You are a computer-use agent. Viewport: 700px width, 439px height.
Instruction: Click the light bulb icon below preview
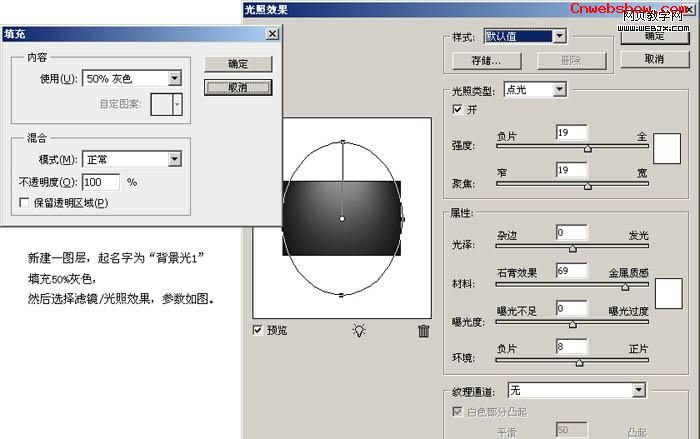[359, 330]
